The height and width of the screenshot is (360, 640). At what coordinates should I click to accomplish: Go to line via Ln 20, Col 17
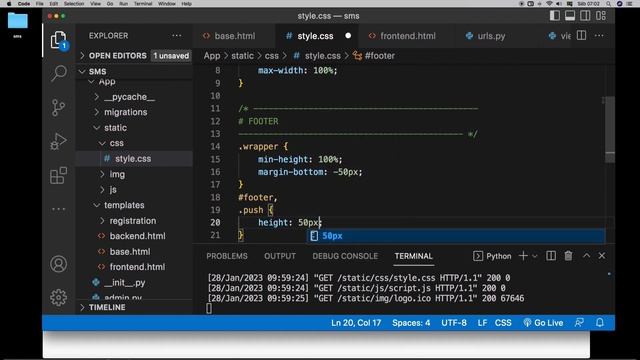pyautogui.click(x=356, y=323)
